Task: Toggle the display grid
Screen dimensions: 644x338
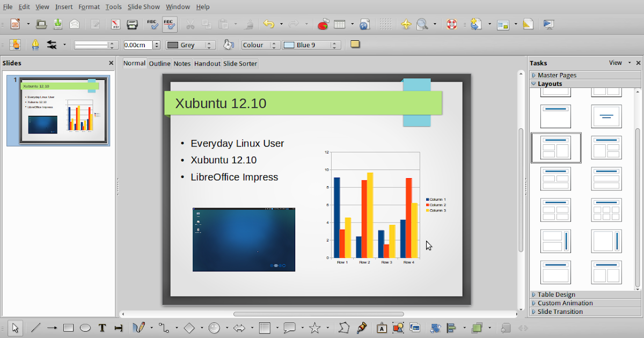Action: (x=385, y=24)
